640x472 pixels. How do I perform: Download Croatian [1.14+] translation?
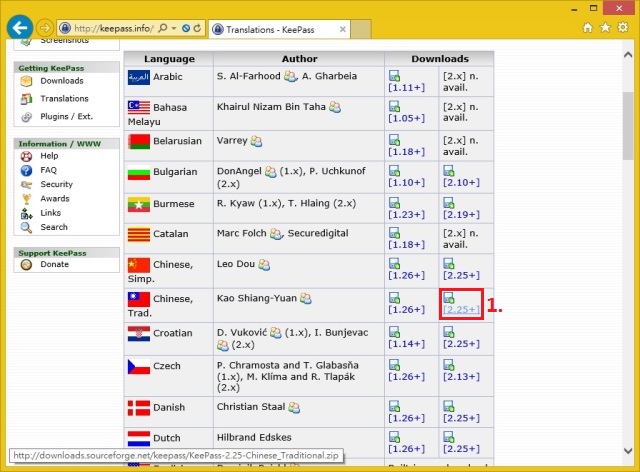coord(406,344)
